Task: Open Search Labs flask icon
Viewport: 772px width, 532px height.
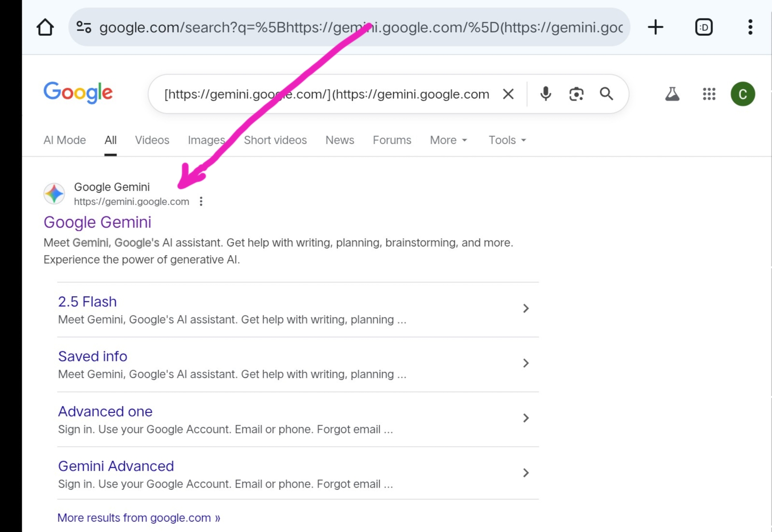Action: 672,94
